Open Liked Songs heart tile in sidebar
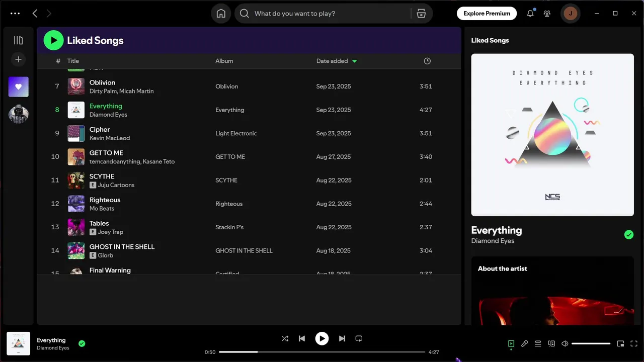The image size is (644, 362). click(19, 86)
